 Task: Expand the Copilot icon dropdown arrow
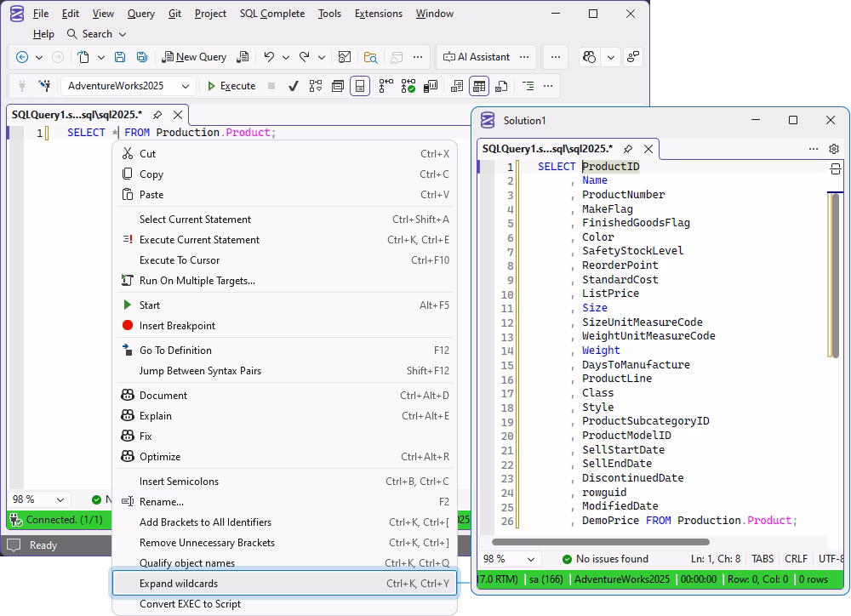(x=611, y=57)
